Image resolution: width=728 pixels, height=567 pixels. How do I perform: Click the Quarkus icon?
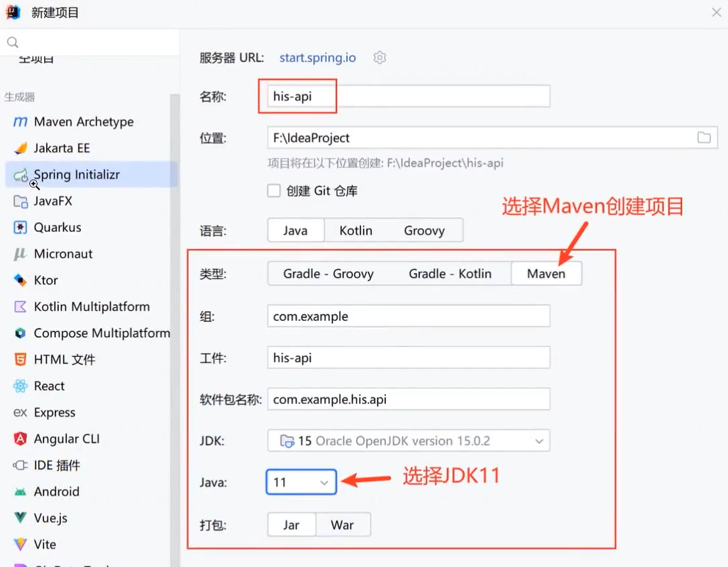pos(20,228)
